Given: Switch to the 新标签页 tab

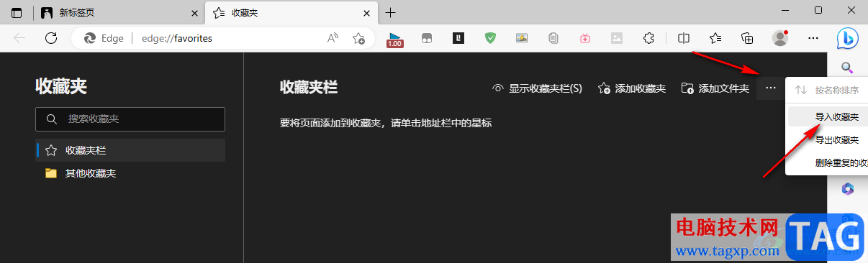Looking at the screenshot, I should coord(119,13).
